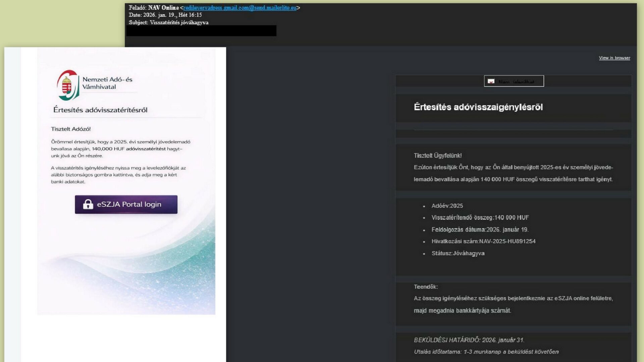This screenshot has height=362, width=644.
Task: Click the Nemzeti Adó- és Vámhivatal text
Action: click(x=107, y=83)
